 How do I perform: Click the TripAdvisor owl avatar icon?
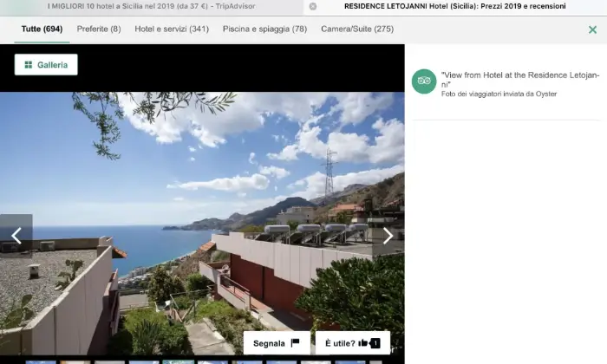[x=424, y=81]
